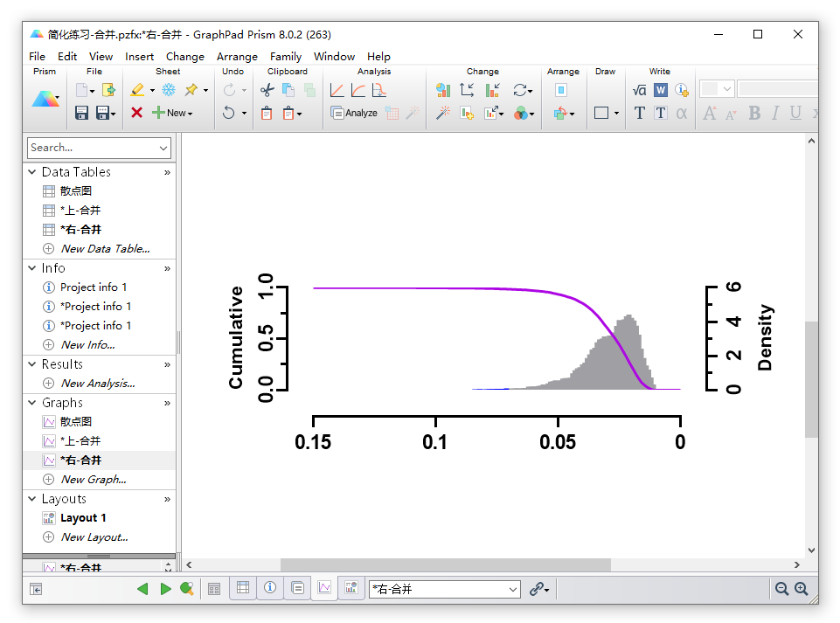This screenshot has width=840, height=623.
Task: Click the Word export icon
Action: (661, 90)
